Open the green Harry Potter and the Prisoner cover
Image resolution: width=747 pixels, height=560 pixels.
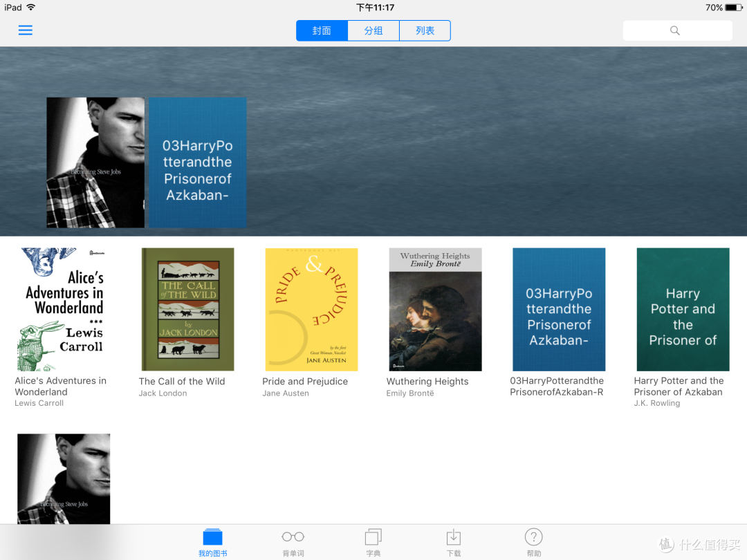click(683, 309)
